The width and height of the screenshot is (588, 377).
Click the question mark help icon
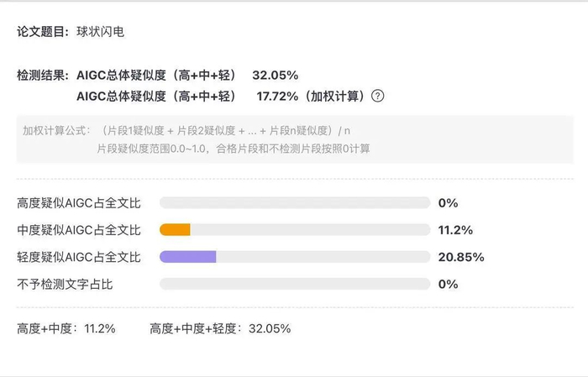(x=377, y=96)
